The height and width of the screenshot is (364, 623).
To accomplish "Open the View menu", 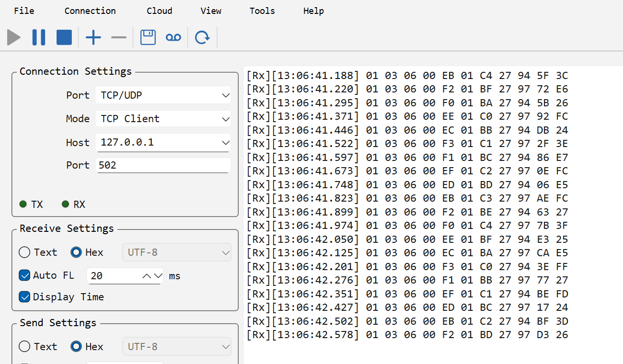I will click(211, 11).
